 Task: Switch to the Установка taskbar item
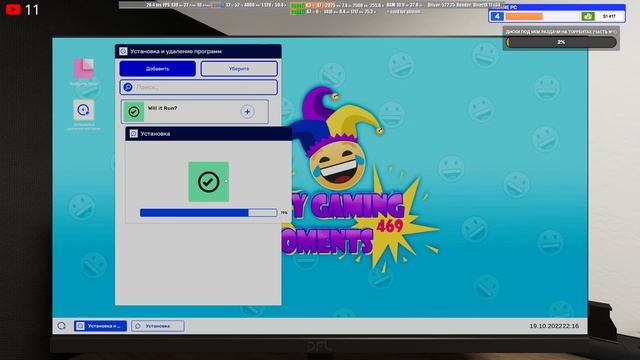coord(158,326)
